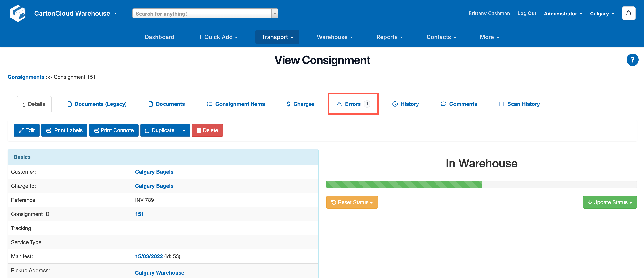Open the Charges tab

(x=300, y=104)
